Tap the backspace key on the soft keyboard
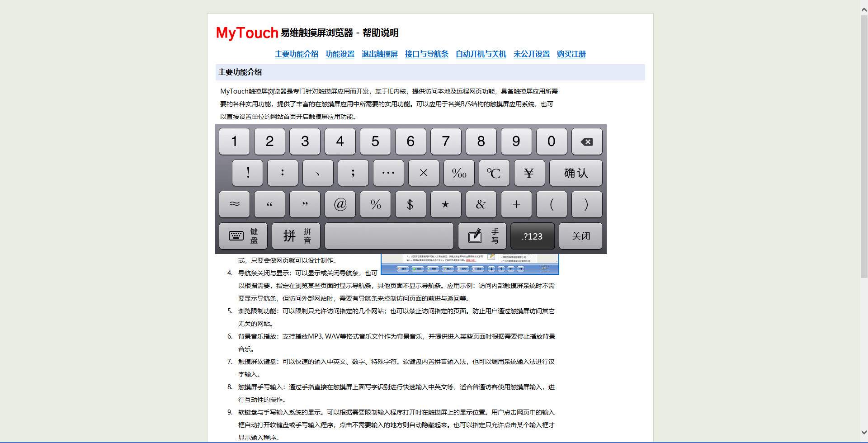Image resolution: width=868 pixels, height=443 pixels. tap(587, 141)
